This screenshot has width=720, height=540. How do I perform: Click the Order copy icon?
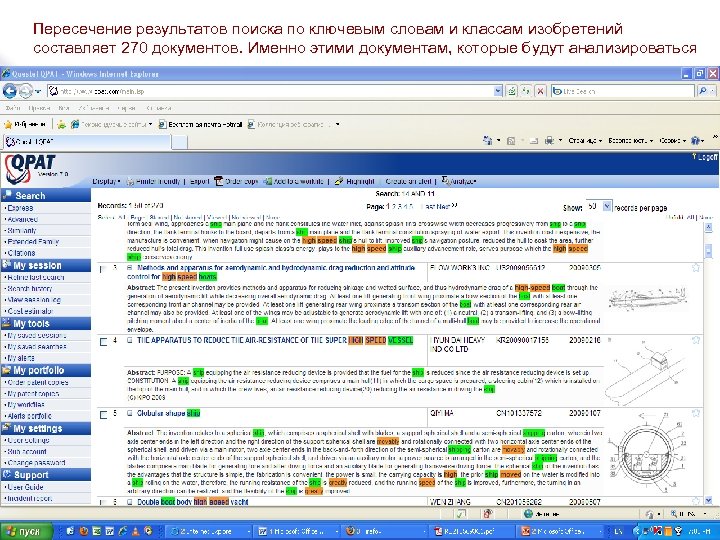(219, 181)
